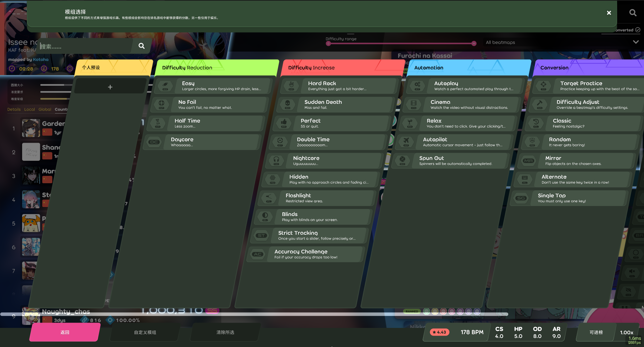Image resolution: width=644 pixels, height=347 pixels.
Task: Click the 1.00x score multiplier display
Action: click(627, 333)
